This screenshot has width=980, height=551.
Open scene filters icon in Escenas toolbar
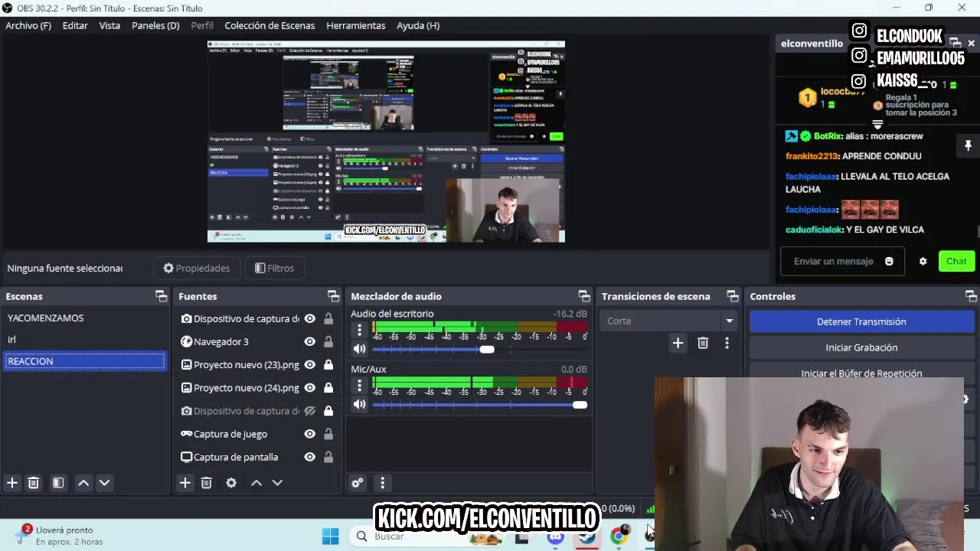pyautogui.click(x=58, y=483)
